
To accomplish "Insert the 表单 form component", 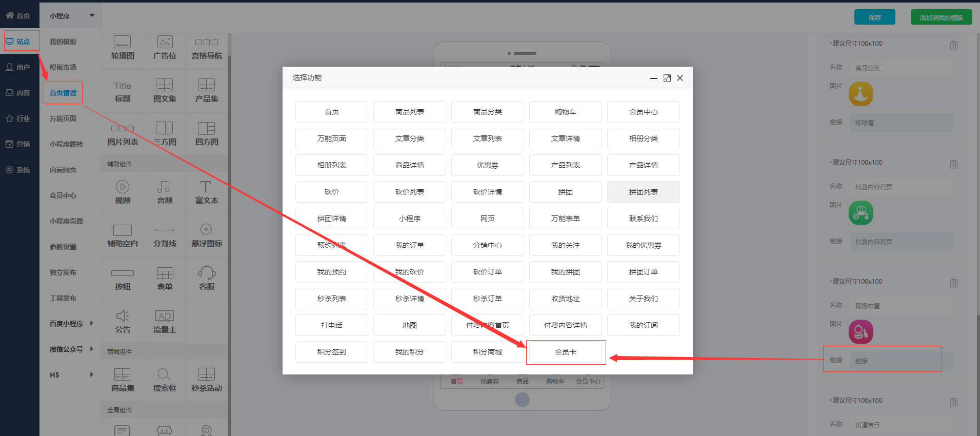I will tap(165, 279).
